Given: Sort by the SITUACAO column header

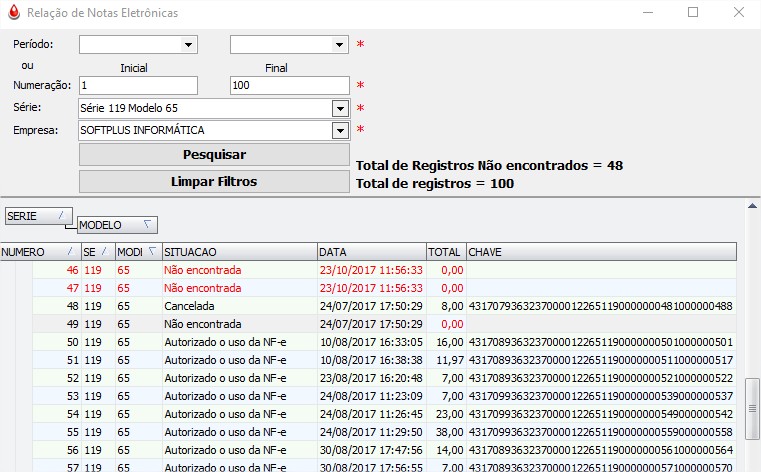Looking at the screenshot, I should pyautogui.click(x=240, y=252).
